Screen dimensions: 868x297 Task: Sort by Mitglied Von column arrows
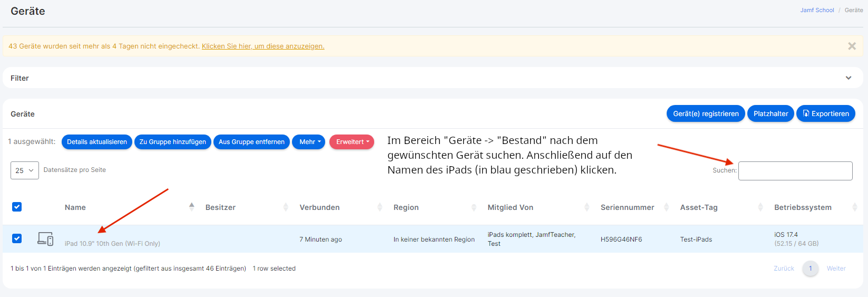[x=587, y=207]
